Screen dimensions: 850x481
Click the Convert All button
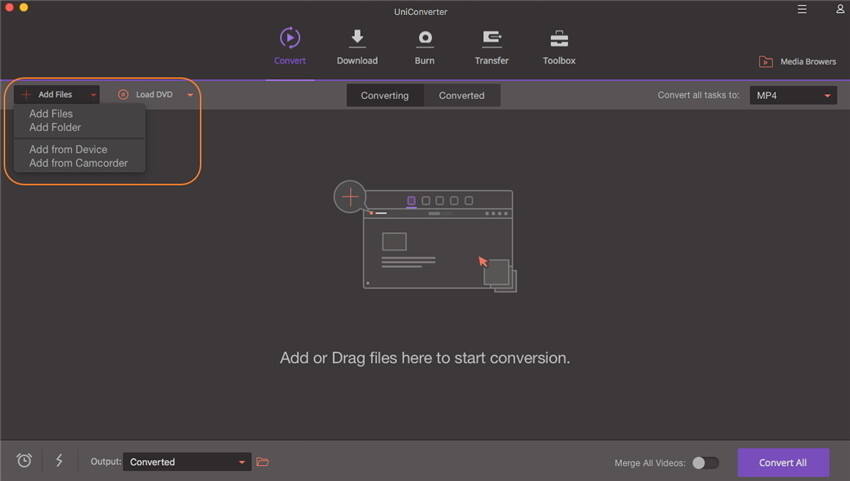(x=783, y=463)
